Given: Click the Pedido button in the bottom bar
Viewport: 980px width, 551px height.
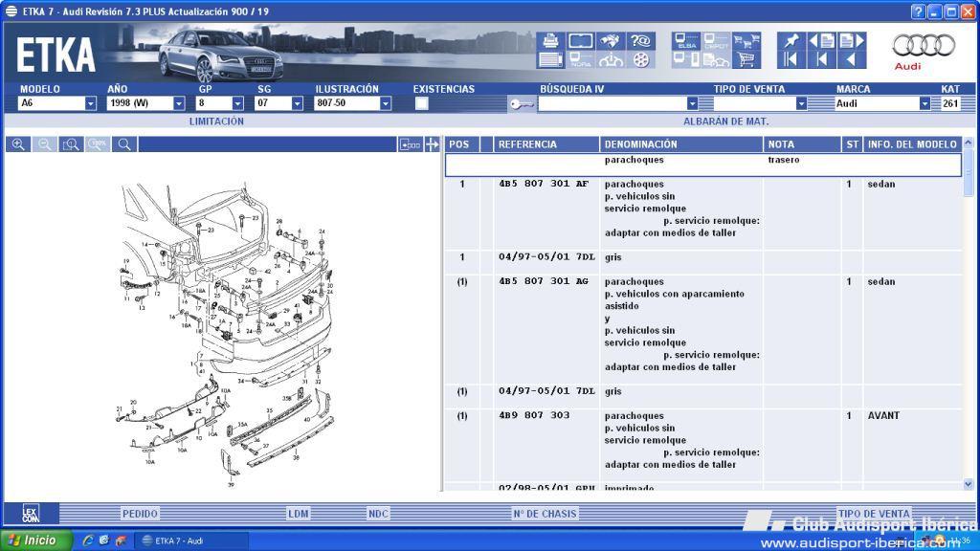Looking at the screenshot, I should (140, 514).
